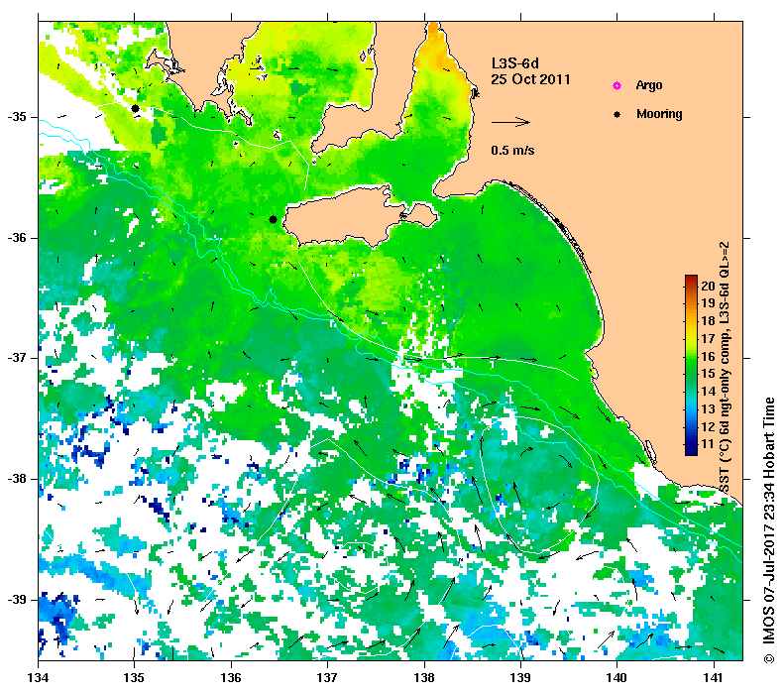Click latitude label '-35'
The width and height of the screenshot is (784, 694).
tap(17, 117)
